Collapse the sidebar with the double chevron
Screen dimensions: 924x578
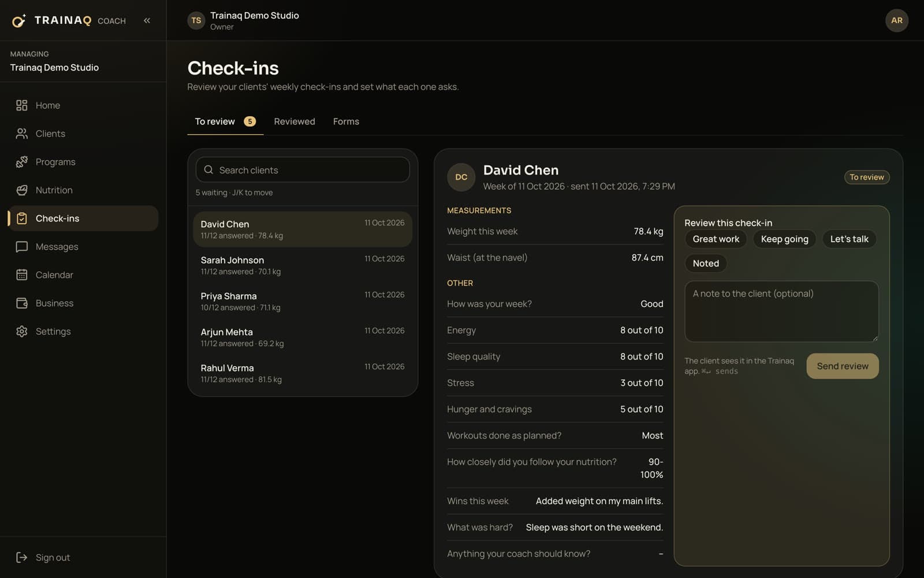147,21
